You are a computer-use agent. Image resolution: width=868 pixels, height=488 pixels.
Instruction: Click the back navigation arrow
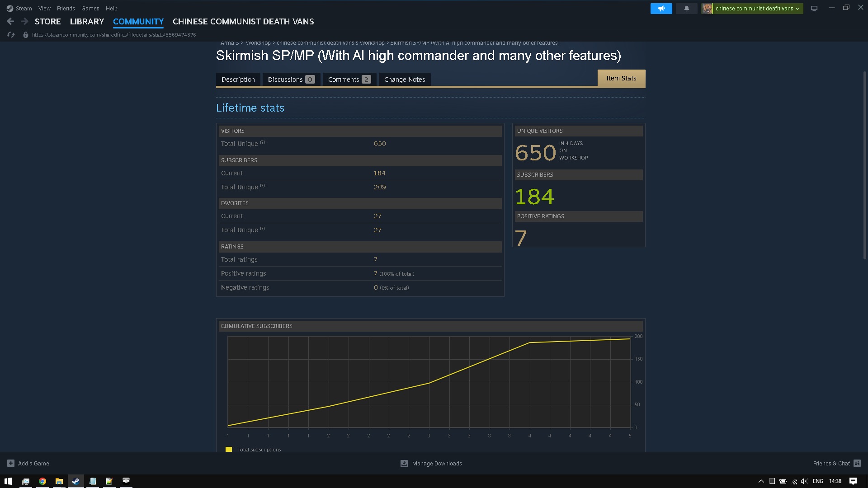click(x=10, y=21)
